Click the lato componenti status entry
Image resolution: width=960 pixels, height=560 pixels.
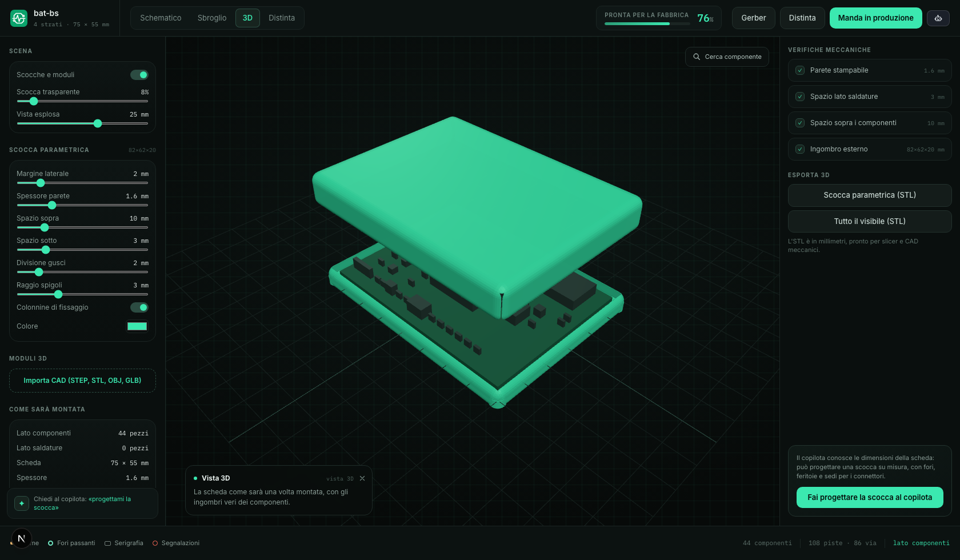click(x=921, y=543)
